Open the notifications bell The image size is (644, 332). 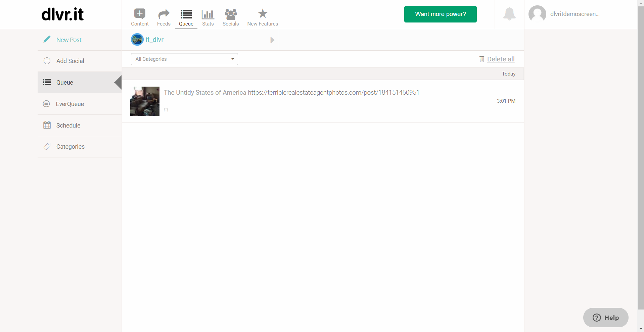pos(509,14)
